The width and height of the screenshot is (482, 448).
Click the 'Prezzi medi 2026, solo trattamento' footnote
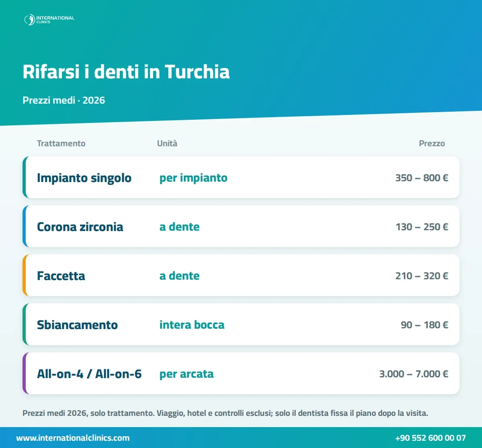225,413
